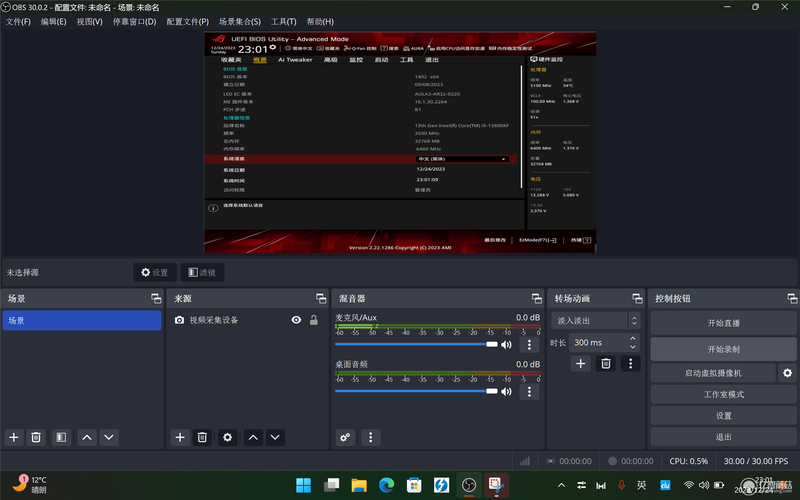Move scene down arrow
Screen dimensions: 800x500
(x=109, y=437)
